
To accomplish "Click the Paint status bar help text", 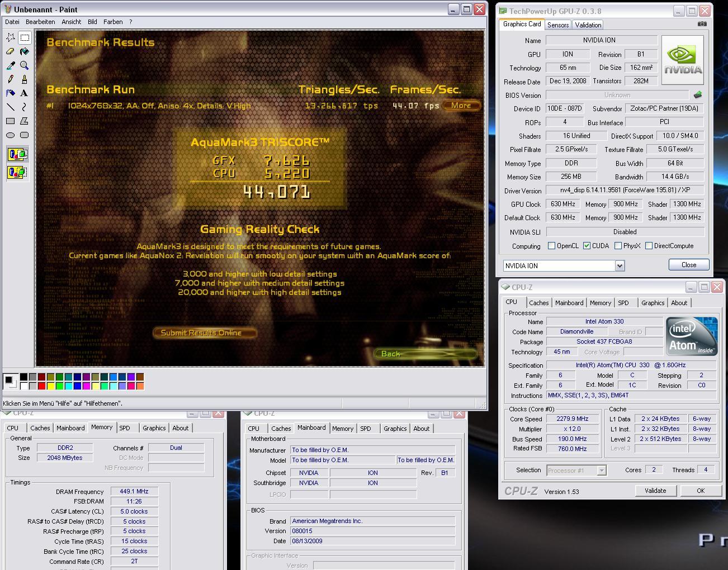I will [63, 403].
